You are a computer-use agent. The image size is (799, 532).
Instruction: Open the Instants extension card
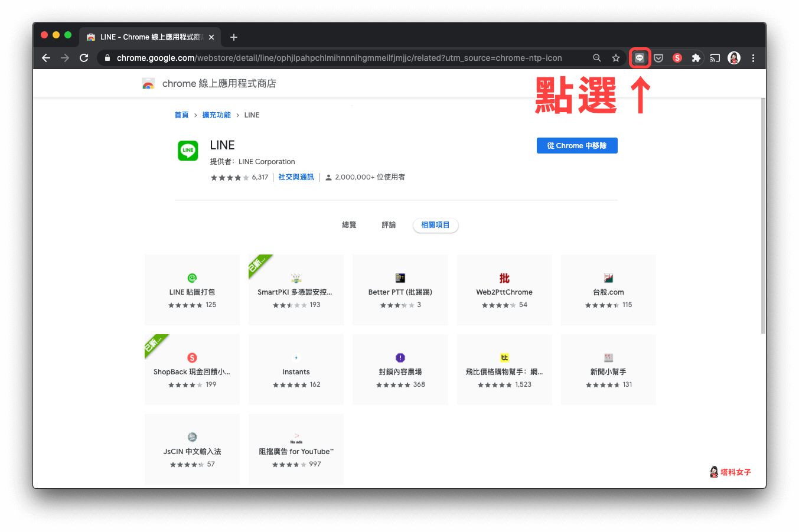pyautogui.click(x=296, y=370)
